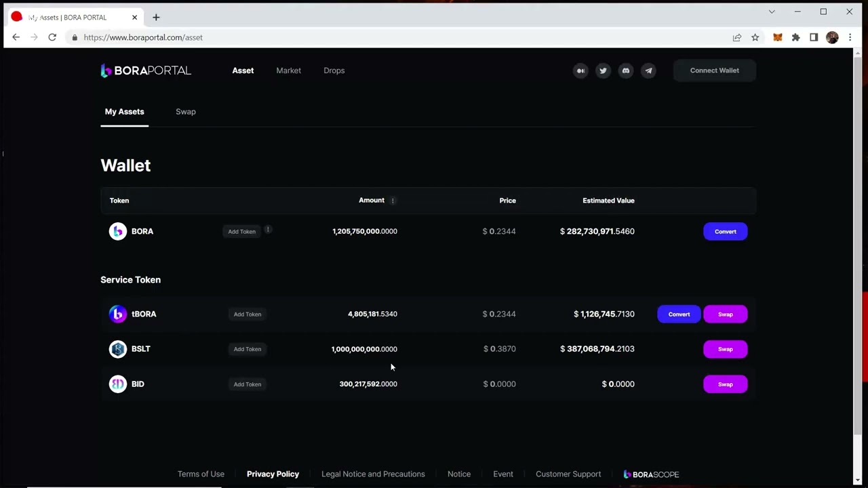This screenshot has width=868, height=488.
Task: Open the Customer Support link
Action: point(568,474)
